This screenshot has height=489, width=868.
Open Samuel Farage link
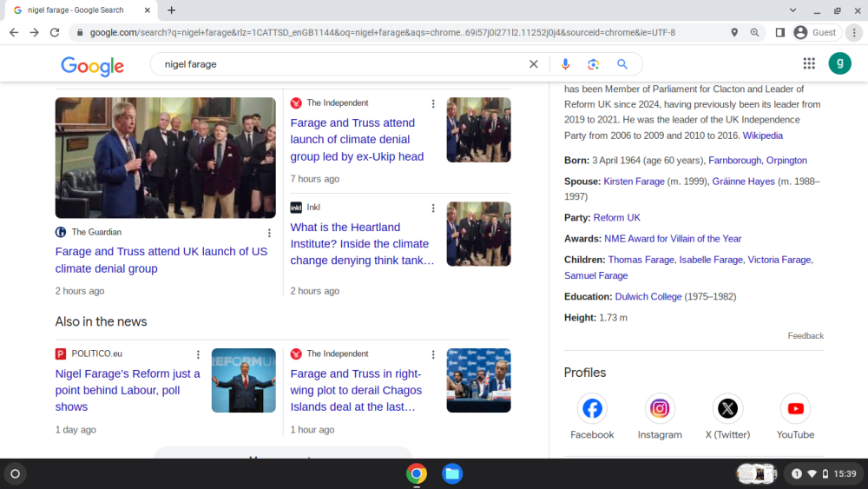point(596,276)
